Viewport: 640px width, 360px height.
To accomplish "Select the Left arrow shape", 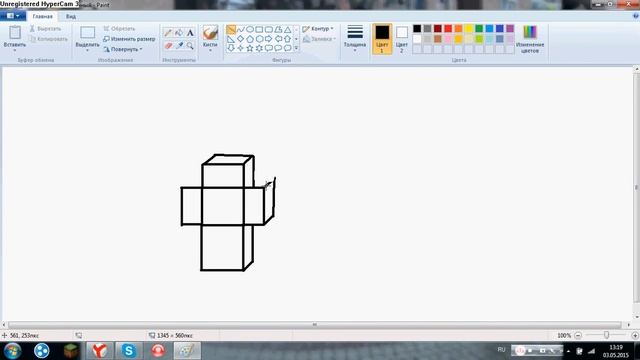I will (278, 39).
